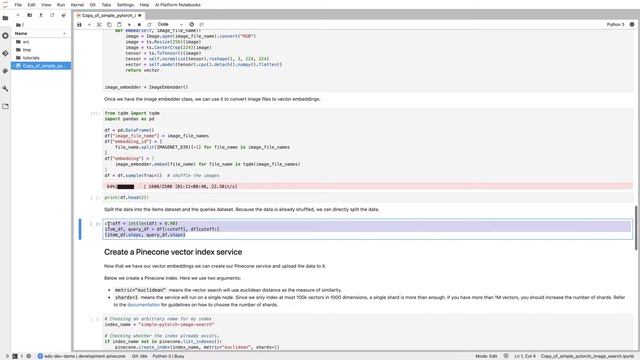This screenshot has width=640, height=360.
Task: Click the New Launcher plus icon
Action: coord(18,15)
